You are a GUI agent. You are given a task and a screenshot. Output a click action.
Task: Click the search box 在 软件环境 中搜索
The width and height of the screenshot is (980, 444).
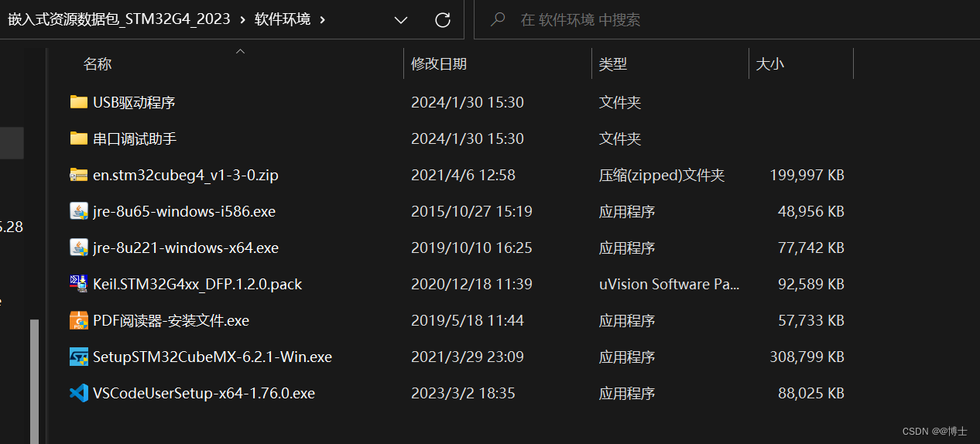pos(726,19)
